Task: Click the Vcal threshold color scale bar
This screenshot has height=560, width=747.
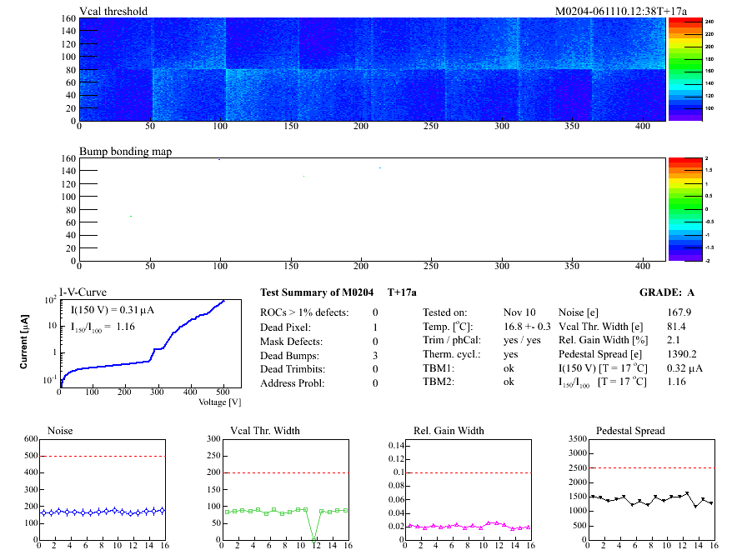Action: point(685,69)
